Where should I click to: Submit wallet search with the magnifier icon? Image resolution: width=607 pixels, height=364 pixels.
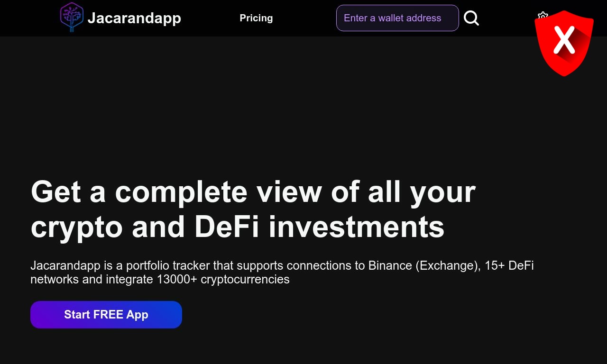(x=471, y=18)
